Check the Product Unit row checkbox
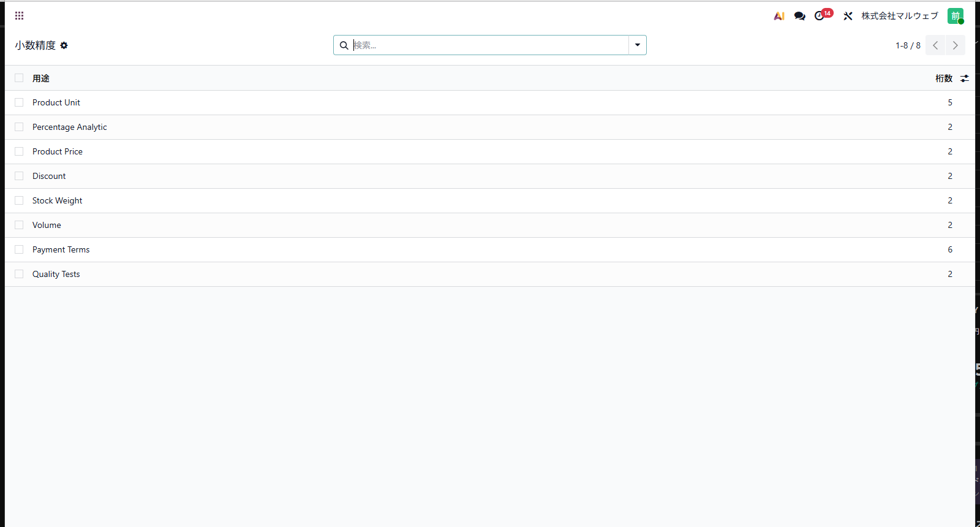This screenshot has height=527, width=980. click(x=19, y=102)
